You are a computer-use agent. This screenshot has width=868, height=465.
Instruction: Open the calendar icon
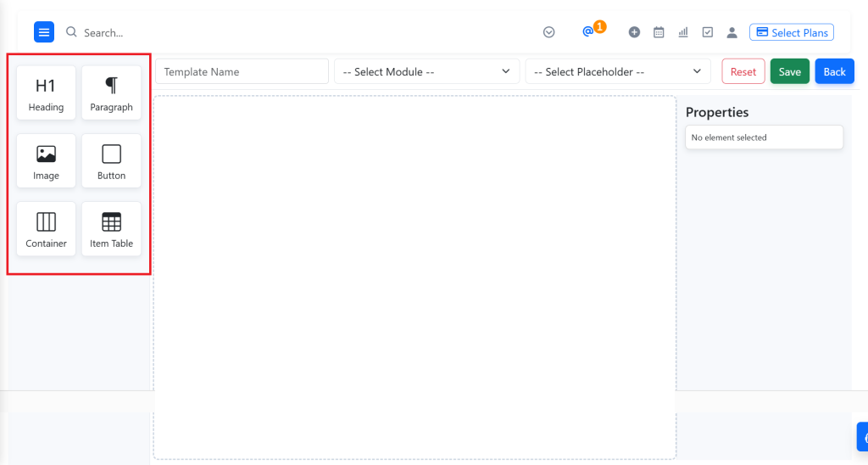[659, 32]
